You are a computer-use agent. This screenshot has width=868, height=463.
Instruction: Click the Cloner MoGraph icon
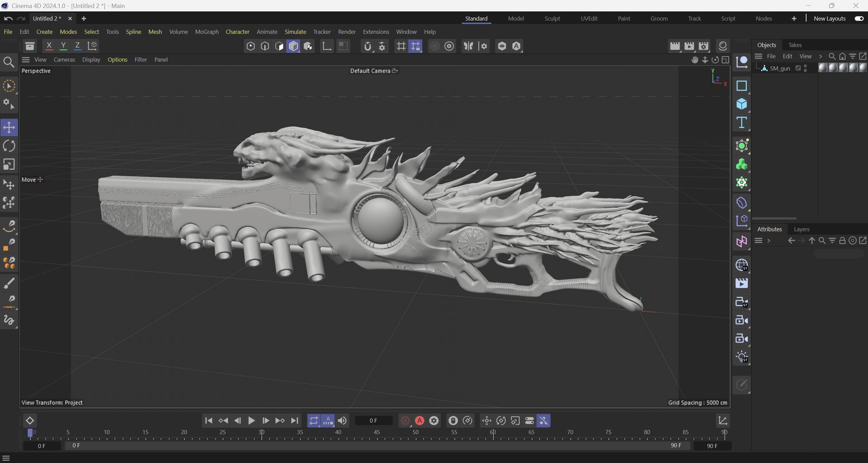tap(741, 164)
